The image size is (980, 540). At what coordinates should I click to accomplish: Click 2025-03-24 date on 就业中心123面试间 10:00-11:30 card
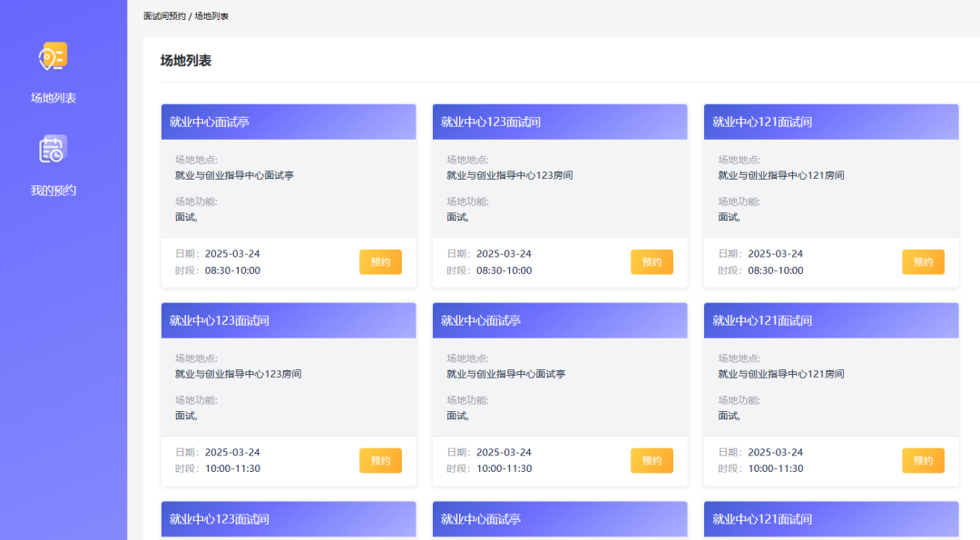coord(232,453)
